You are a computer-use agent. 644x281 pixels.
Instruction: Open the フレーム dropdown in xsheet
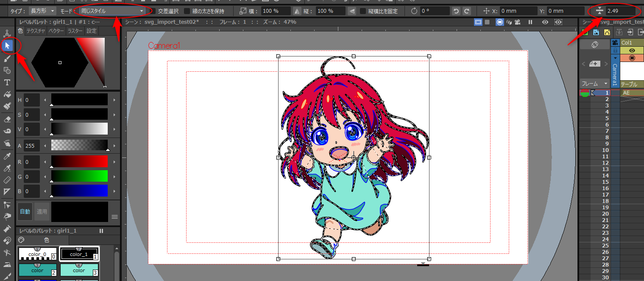coord(594,84)
